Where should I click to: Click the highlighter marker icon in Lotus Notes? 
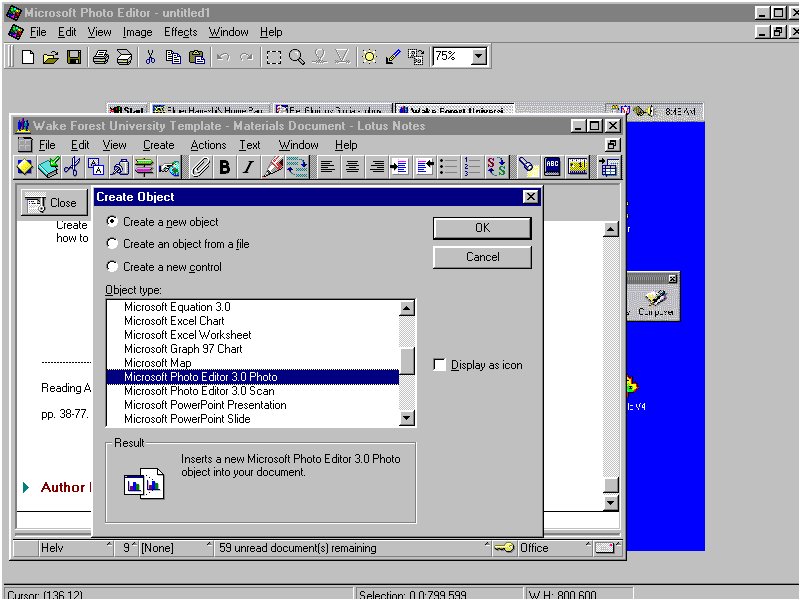[273, 167]
